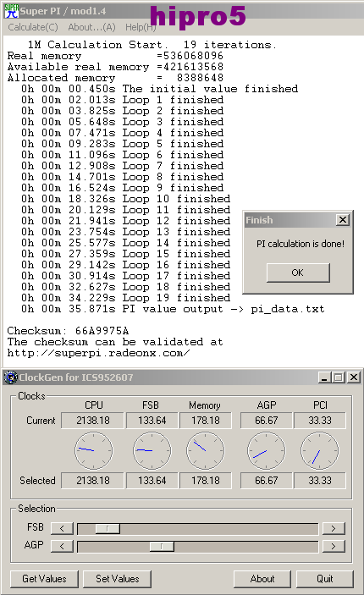Click the Current FSB value 133.64
This screenshot has height=595, width=364.
(152, 421)
